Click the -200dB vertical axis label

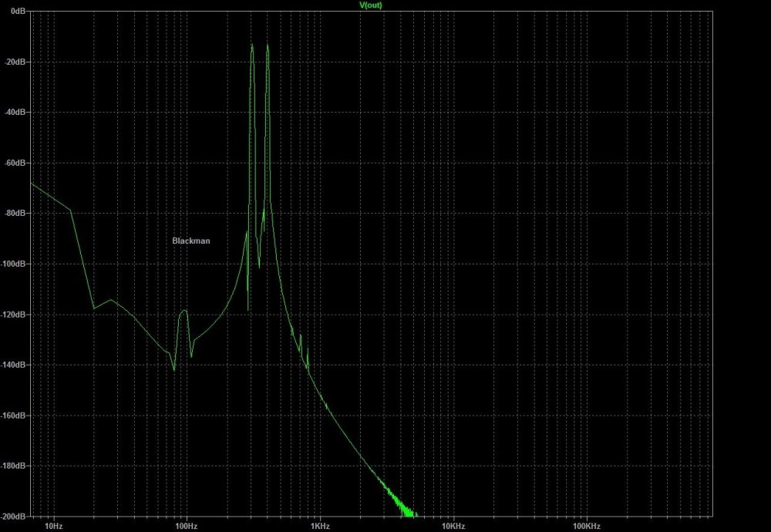(15, 517)
